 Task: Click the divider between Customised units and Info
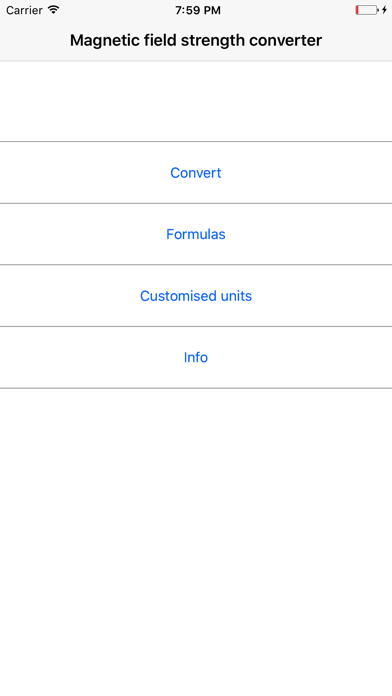click(196, 326)
